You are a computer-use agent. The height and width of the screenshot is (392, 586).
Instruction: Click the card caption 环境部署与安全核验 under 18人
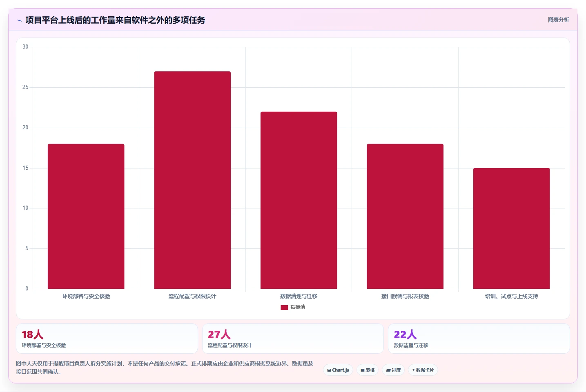pyautogui.click(x=44, y=345)
